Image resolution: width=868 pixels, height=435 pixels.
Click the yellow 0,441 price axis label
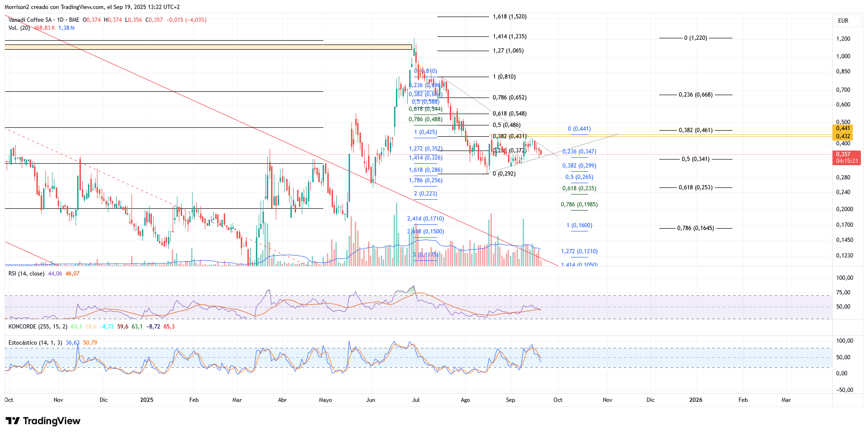coord(843,128)
